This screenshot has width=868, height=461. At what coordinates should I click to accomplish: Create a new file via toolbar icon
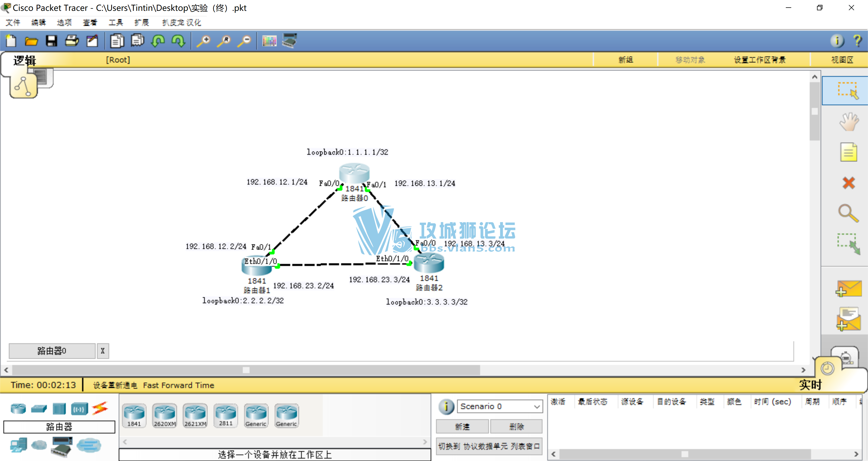[11, 41]
